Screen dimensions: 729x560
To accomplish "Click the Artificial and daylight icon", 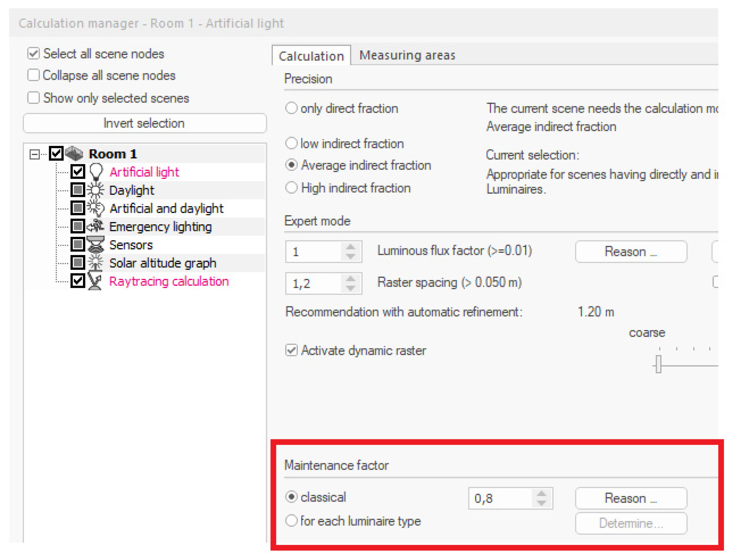I will point(96,208).
